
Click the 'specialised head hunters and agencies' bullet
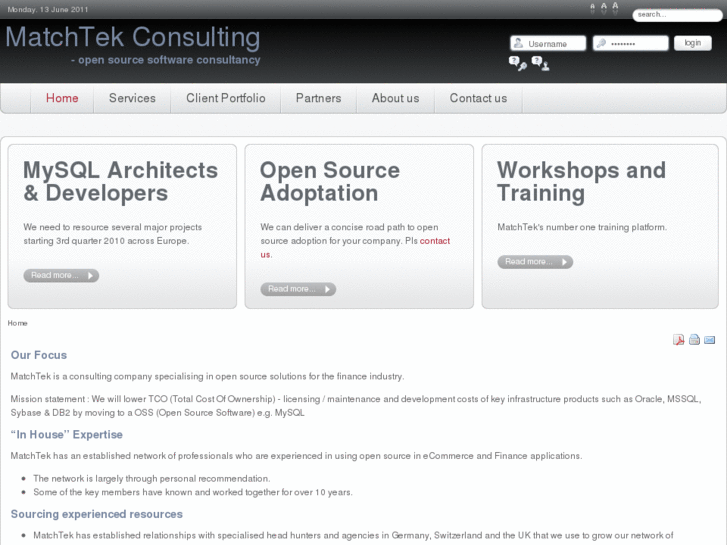pyautogui.click(x=353, y=535)
